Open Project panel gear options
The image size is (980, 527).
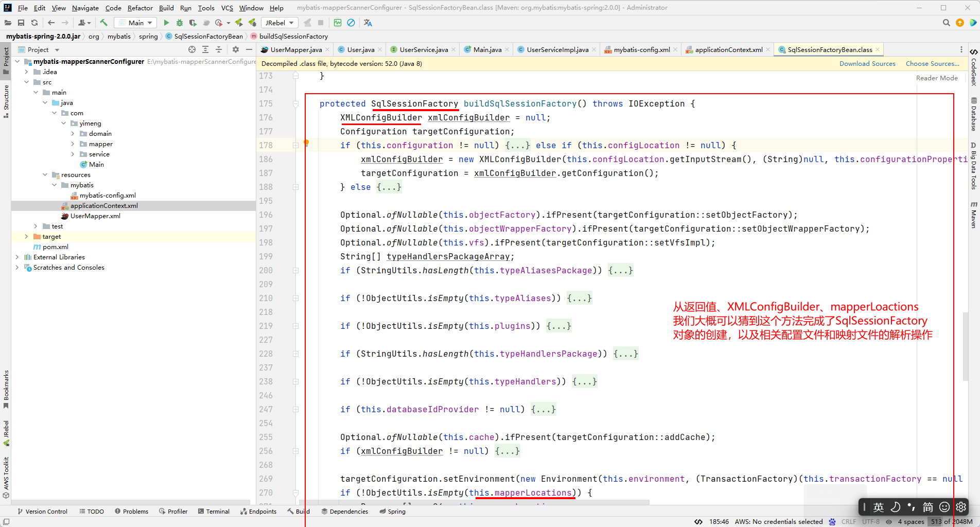coord(236,49)
